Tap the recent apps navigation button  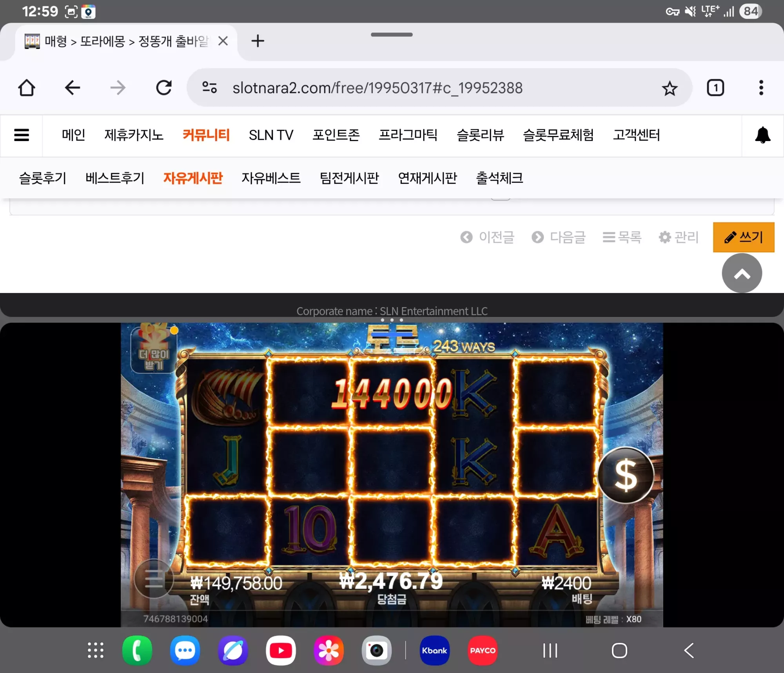pos(550,651)
